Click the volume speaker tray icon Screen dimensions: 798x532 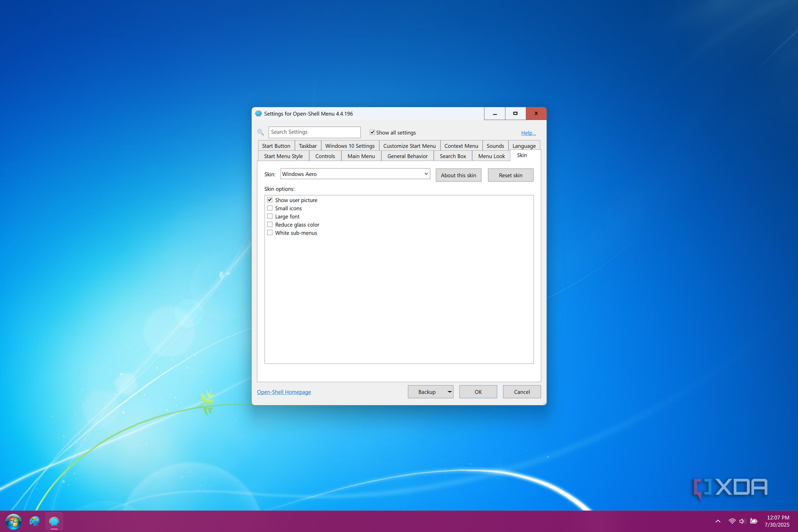coord(742,521)
